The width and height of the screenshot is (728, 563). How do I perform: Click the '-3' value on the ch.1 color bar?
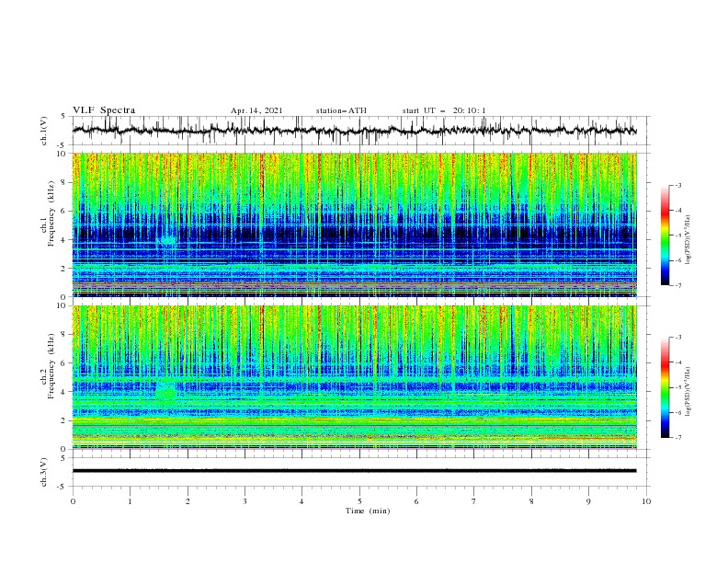(677, 185)
